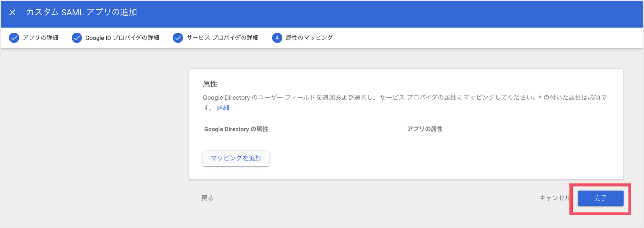Image resolution: width=644 pixels, height=228 pixels.
Task: Go to the Google ID プロバイダの詳細 step label
Action: coord(122,38)
